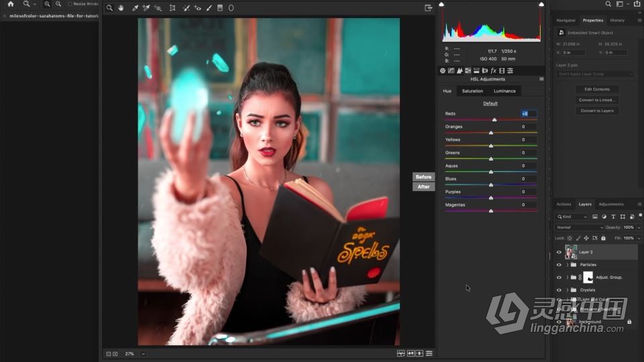Hide the Adjust. Group folder
The image size is (644, 362).
(559, 278)
